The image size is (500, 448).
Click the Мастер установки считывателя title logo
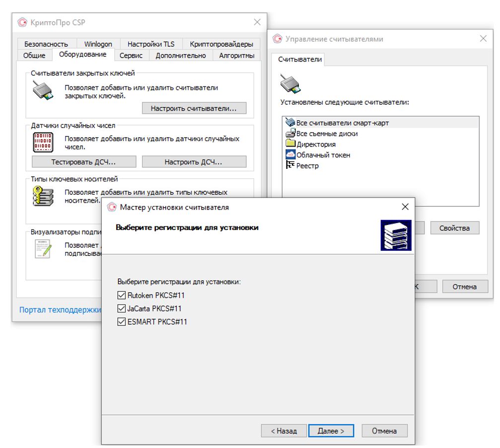[112, 207]
